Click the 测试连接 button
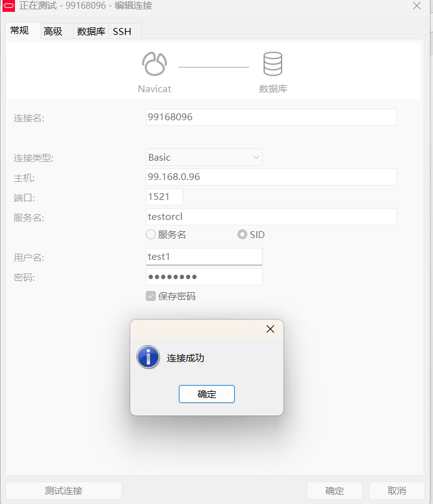 [x=64, y=490]
